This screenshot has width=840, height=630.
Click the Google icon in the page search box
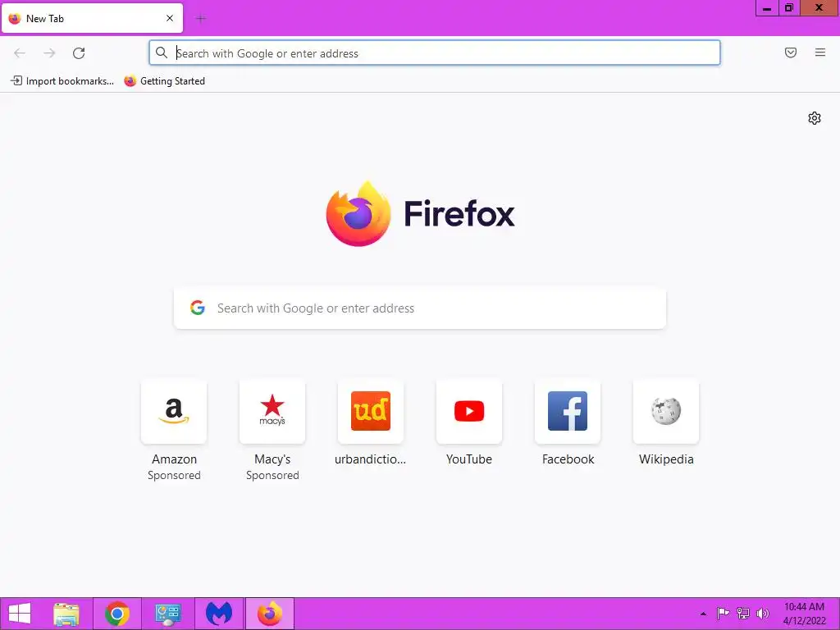click(x=198, y=308)
